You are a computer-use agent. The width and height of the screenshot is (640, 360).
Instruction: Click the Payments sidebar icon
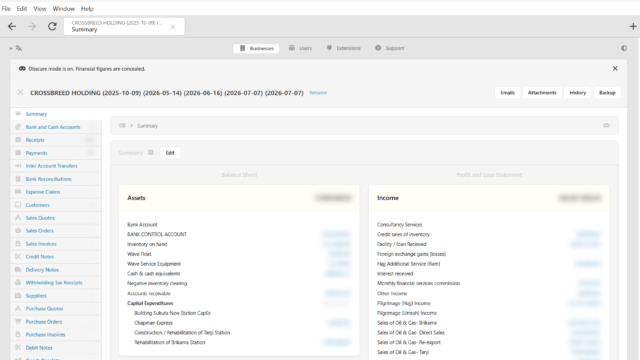point(18,153)
